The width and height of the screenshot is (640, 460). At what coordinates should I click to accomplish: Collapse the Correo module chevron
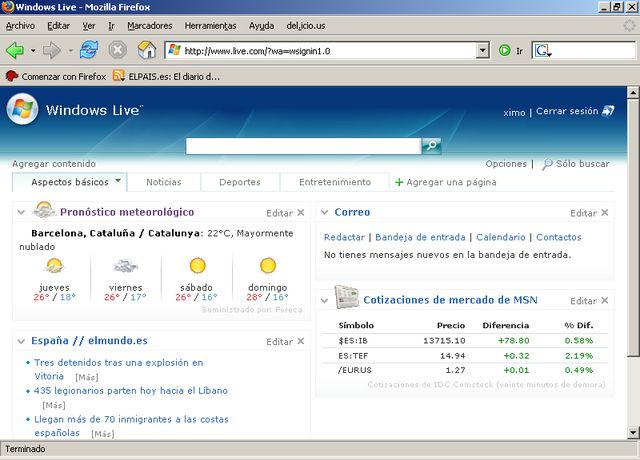pyautogui.click(x=324, y=212)
